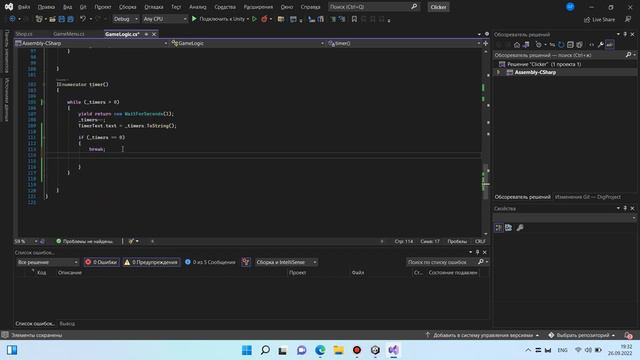Open the timer() member navigation dropdown

click(404, 43)
